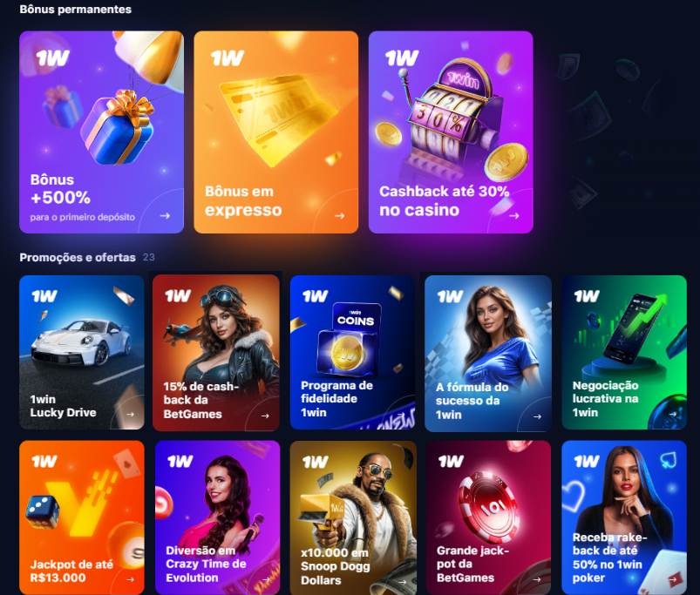Click the arrow on 1win Lucky Drive card
Viewport: 700px width, 595px height.
tap(131, 415)
